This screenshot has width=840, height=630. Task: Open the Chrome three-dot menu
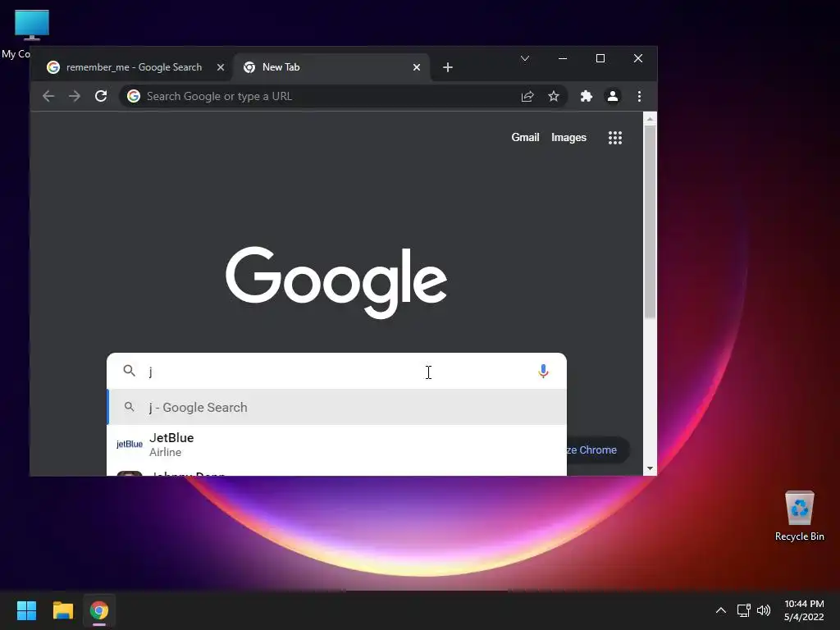(x=639, y=97)
